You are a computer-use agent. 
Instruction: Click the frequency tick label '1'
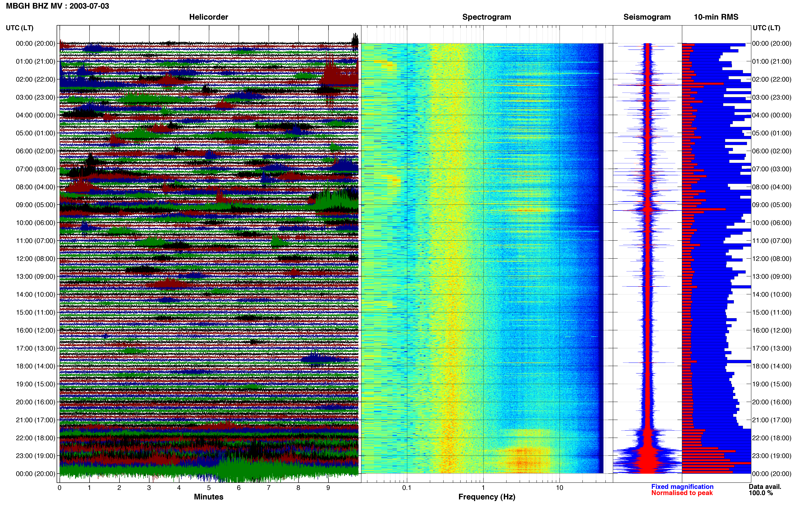click(483, 488)
